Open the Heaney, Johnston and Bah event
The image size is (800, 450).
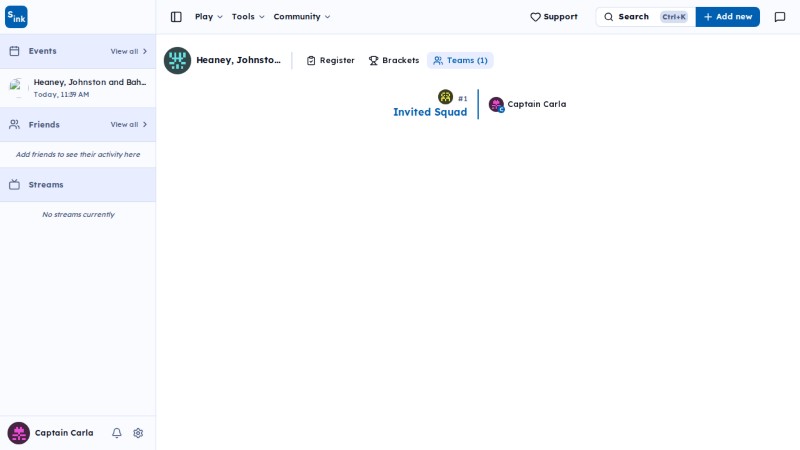click(78, 88)
